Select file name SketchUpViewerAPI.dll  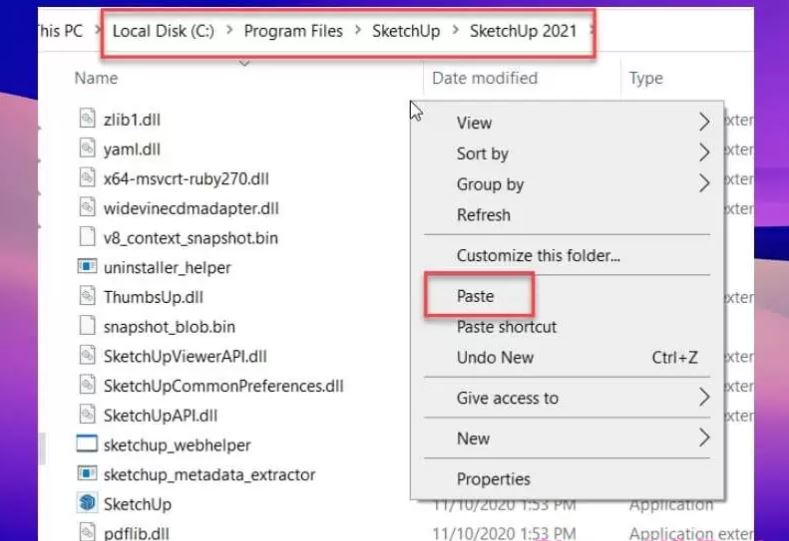click(x=185, y=356)
